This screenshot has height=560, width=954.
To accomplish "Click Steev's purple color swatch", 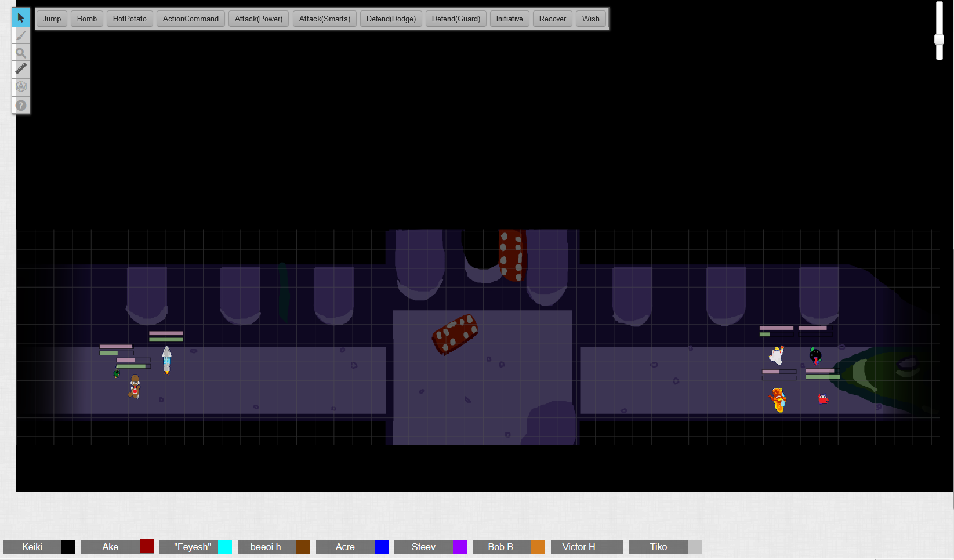I will [460, 547].
